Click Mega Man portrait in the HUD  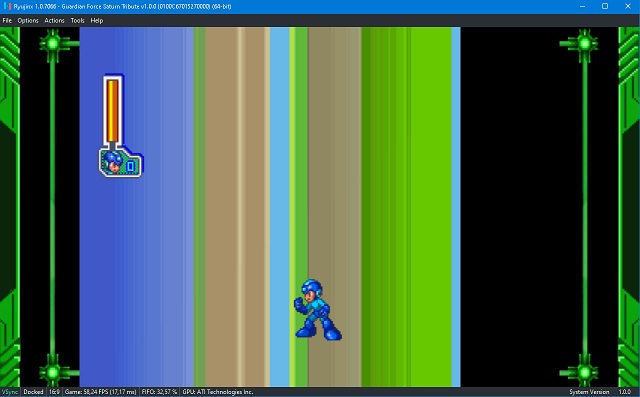(112, 162)
